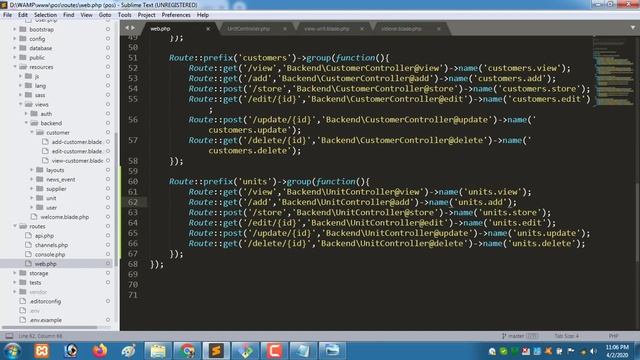Open the Project menu

(146, 15)
